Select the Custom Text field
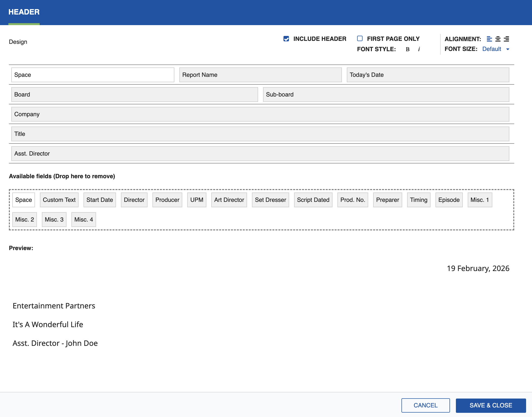 click(x=59, y=200)
